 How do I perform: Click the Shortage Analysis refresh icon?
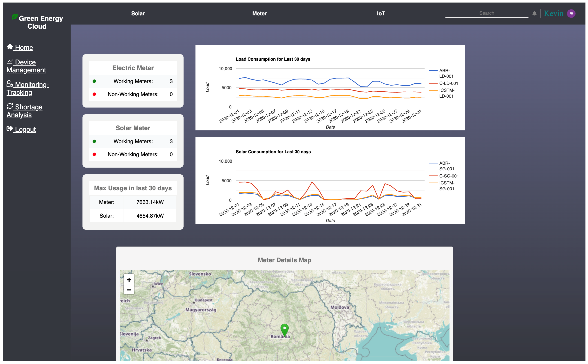pos(10,106)
